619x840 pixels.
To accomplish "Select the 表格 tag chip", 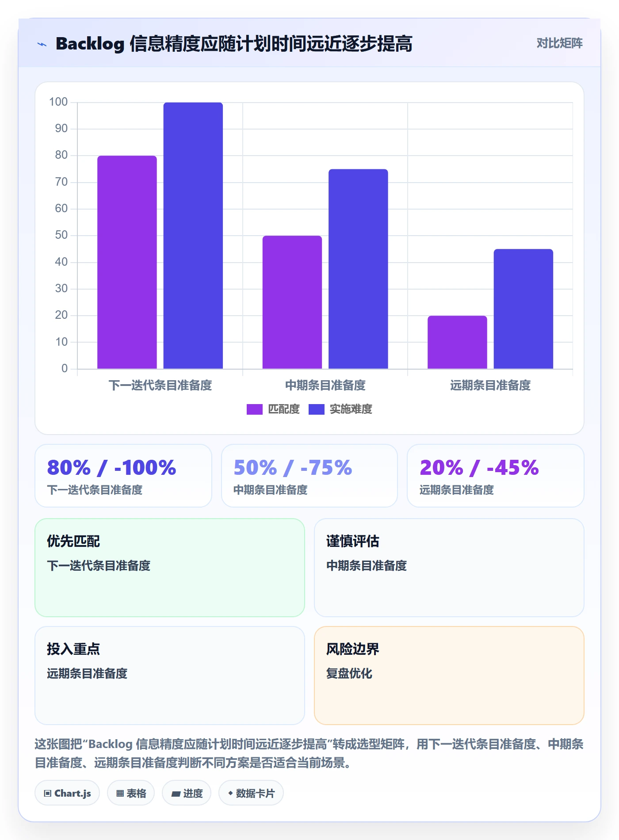I will click(131, 793).
